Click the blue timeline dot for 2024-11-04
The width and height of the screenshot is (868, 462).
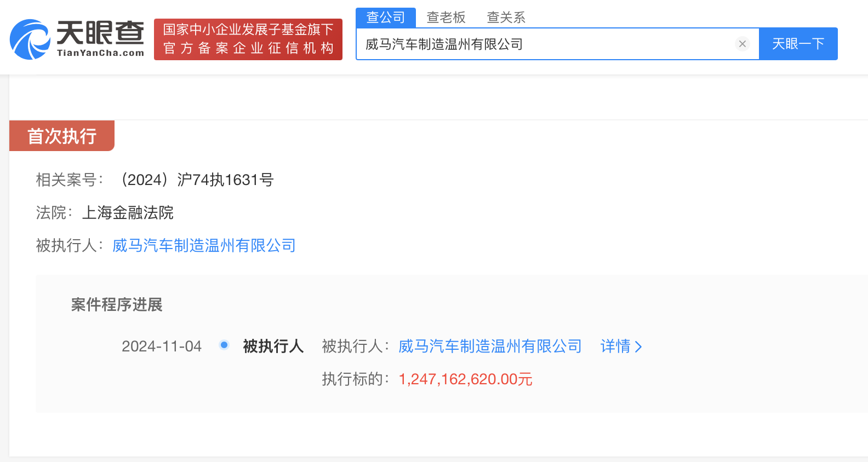tap(224, 345)
